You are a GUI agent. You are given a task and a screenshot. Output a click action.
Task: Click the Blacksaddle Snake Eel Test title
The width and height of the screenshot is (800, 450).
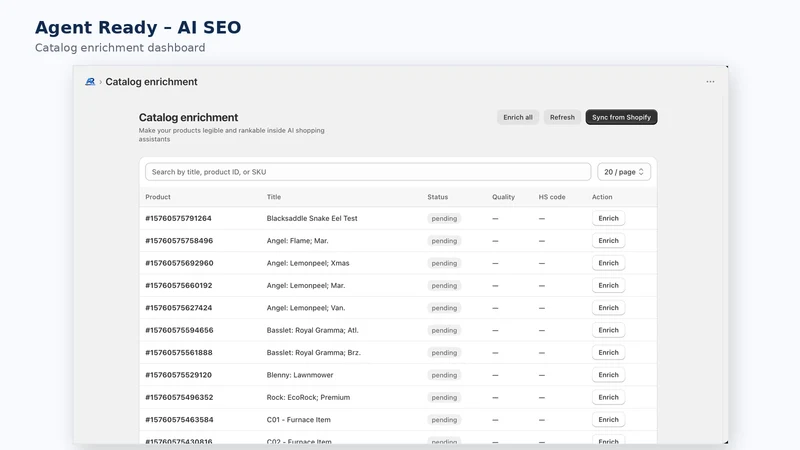[312, 218]
